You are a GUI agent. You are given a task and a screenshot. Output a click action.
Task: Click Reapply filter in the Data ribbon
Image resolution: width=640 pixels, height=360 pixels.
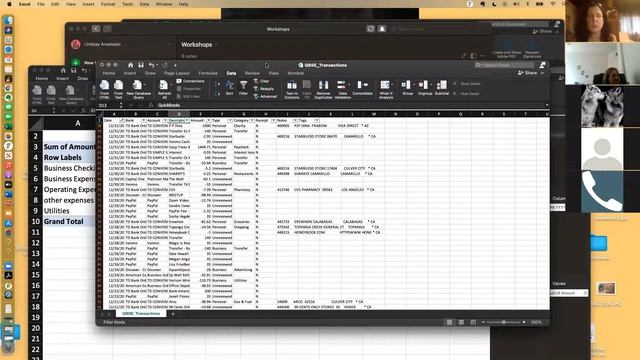pos(264,89)
